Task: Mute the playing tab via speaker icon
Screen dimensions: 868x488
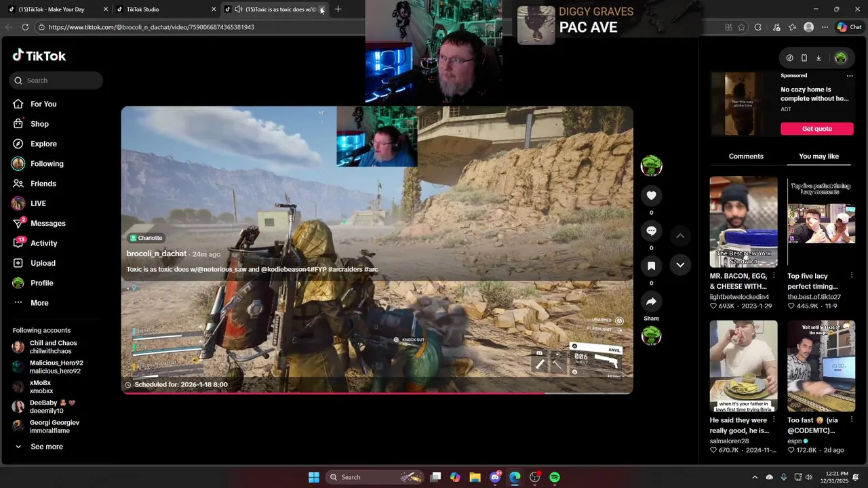Action: 238,9
